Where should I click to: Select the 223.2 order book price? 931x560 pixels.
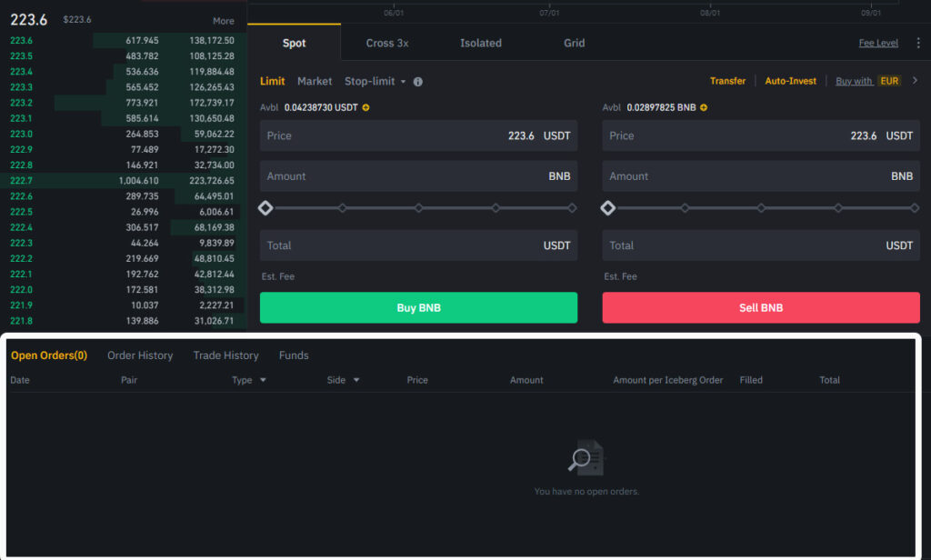coord(22,103)
